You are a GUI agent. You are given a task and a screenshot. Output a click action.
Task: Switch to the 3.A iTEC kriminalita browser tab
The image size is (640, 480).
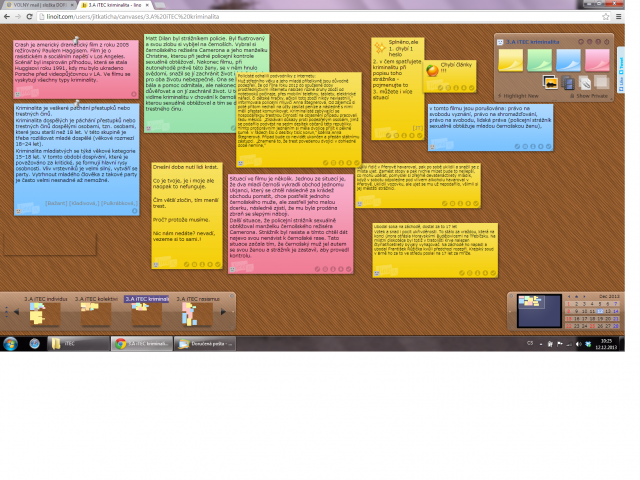pos(116,5)
